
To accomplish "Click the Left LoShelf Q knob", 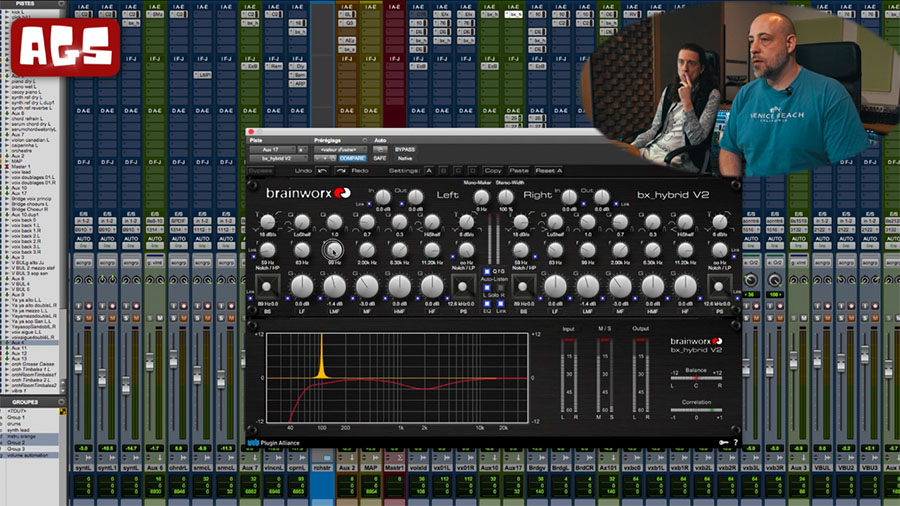I will pyautogui.click(x=302, y=222).
